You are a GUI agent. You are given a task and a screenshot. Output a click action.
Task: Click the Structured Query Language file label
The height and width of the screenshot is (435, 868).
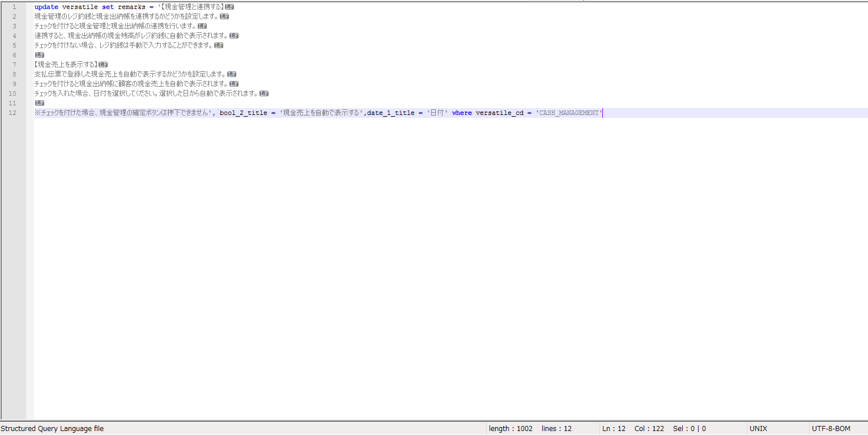coord(53,428)
